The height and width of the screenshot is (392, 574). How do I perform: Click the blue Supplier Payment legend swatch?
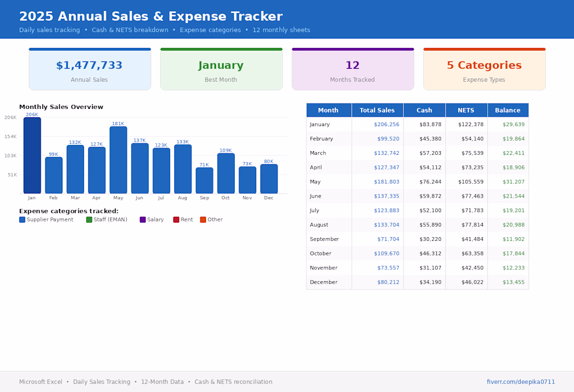[x=22, y=220]
